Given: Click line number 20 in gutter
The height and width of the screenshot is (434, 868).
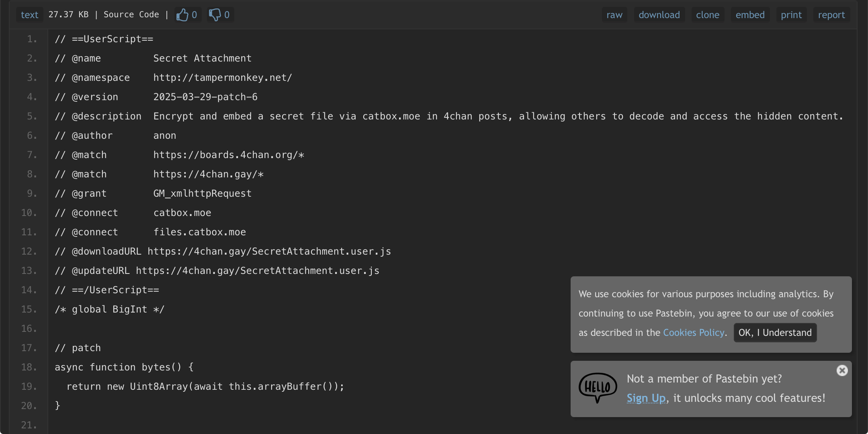Looking at the screenshot, I should coord(29,406).
